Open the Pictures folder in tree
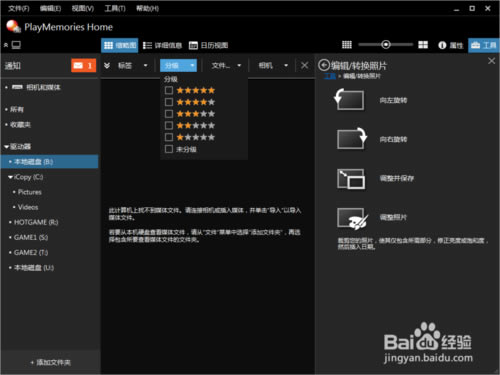 tap(30, 192)
